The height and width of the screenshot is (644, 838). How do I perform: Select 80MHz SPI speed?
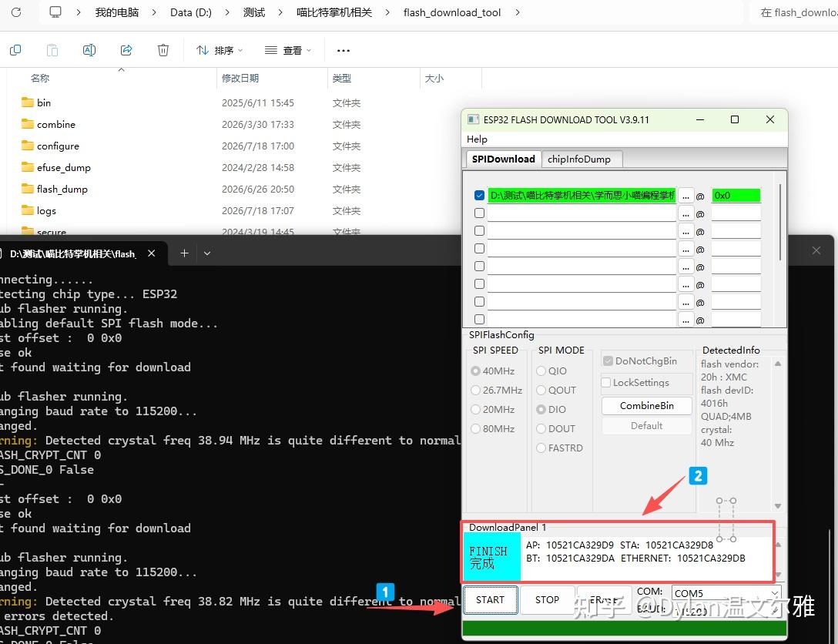click(475, 428)
